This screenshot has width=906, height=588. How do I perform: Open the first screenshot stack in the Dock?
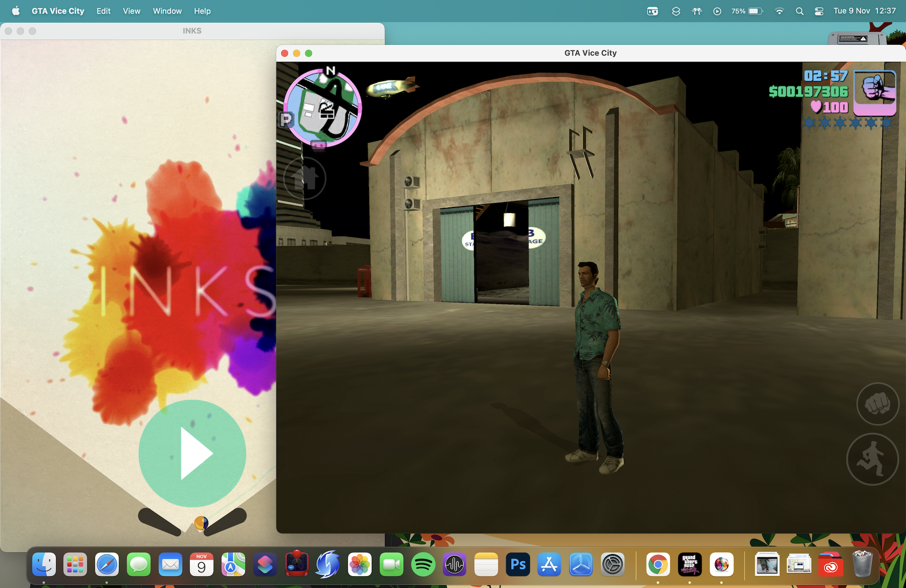[x=767, y=564]
